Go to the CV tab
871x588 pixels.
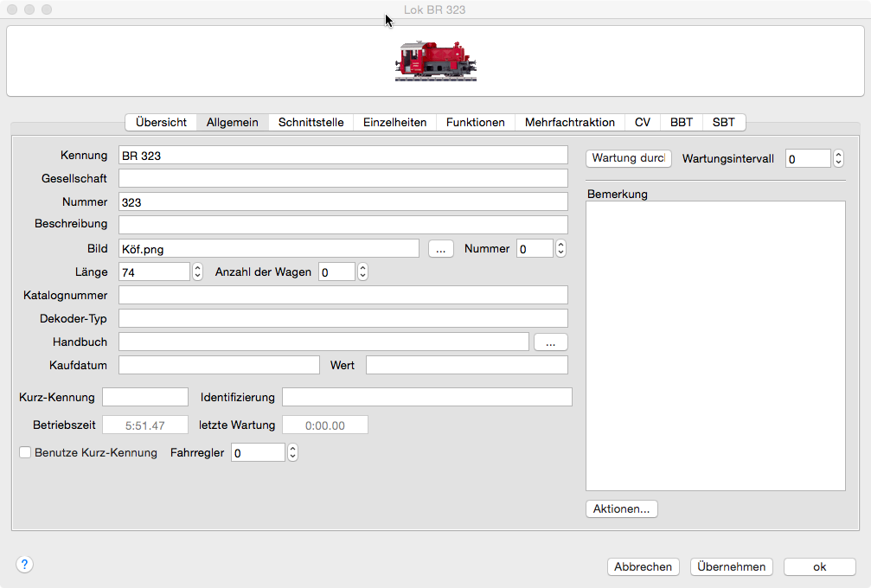pos(642,123)
